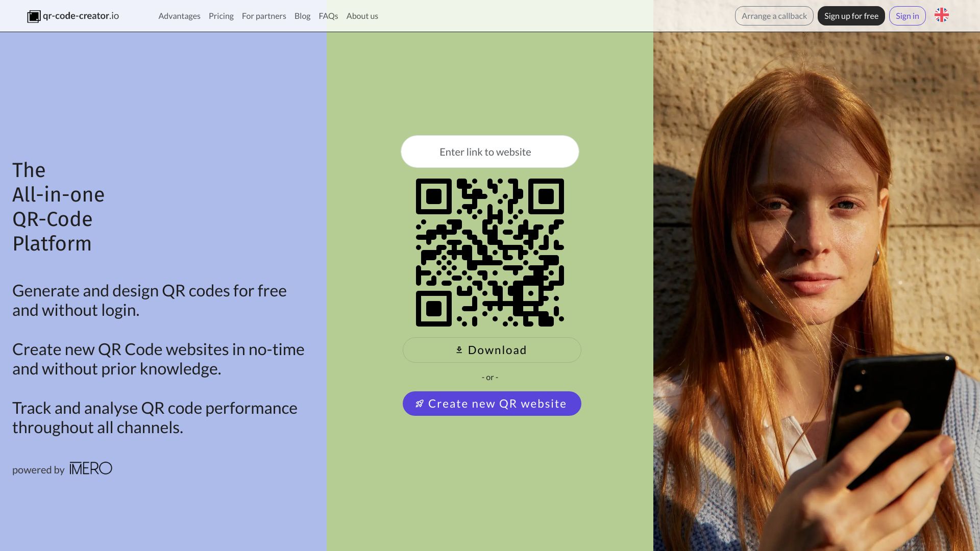Click qr-code-creator.io brand name text
The height and width of the screenshot is (551, 980).
pyautogui.click(x=81, y=16)
